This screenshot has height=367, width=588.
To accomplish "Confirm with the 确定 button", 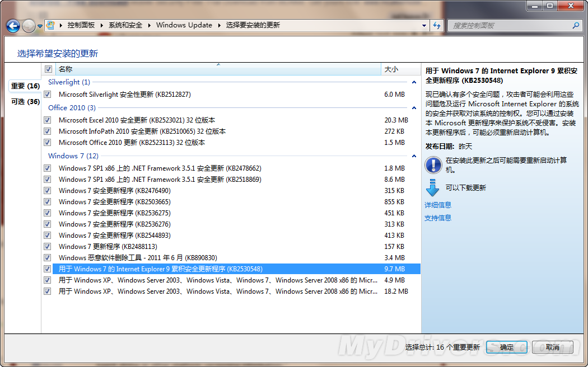I will pos(507,347).
